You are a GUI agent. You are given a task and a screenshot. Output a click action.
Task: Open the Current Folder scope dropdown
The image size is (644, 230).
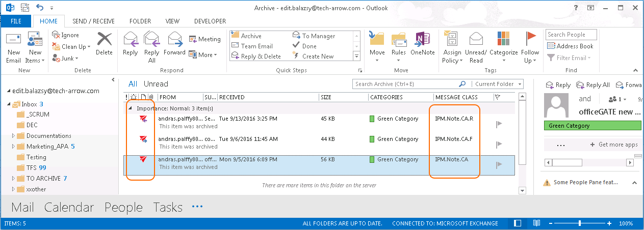(497, 84)
